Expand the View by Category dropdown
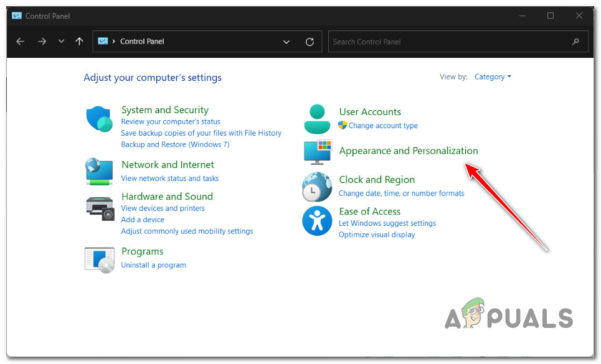Viewport: 601px width, 364px height. coord(493,77)
